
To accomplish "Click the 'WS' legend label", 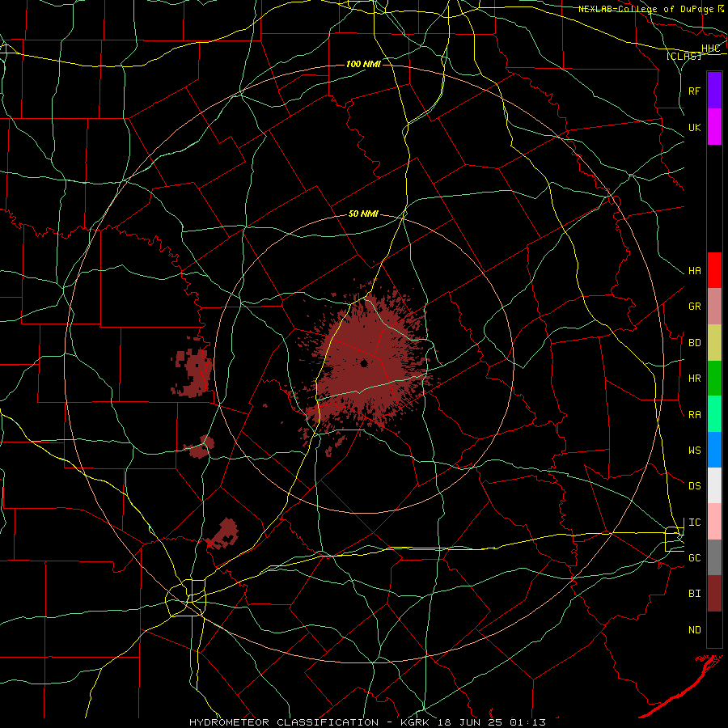I will (x=694, y=451).
